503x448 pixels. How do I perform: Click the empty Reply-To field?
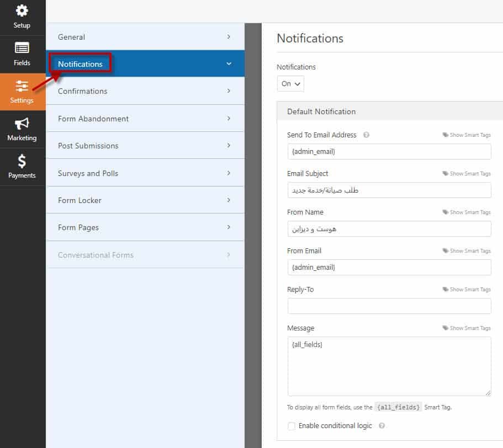pos(389,306)
